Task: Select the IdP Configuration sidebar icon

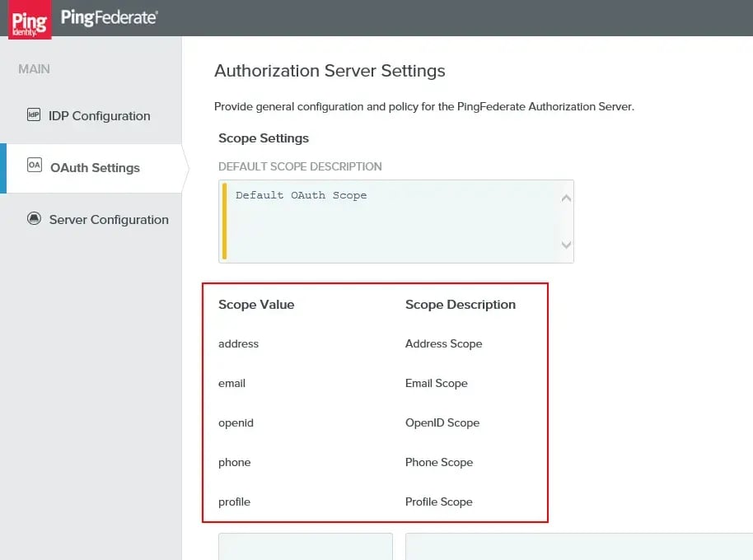Action: point(34,115)
